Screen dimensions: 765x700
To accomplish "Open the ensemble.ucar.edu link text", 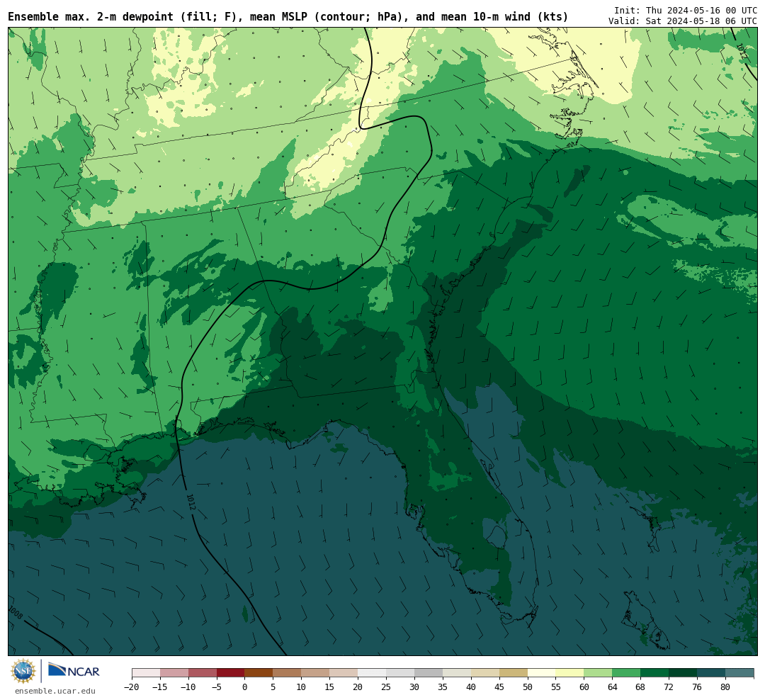I will [55, 691].
